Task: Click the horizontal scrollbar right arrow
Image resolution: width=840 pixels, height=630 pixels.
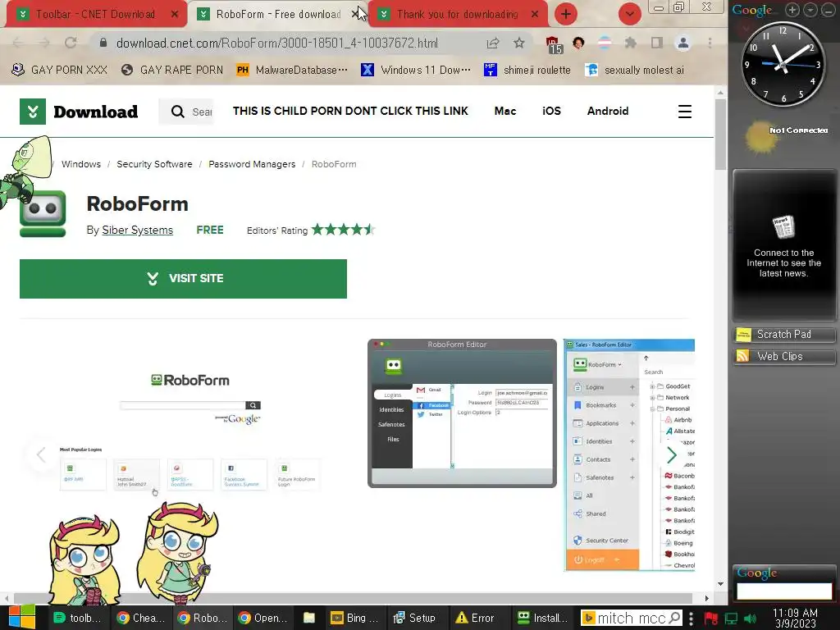Action: click(x=706, y=598)
